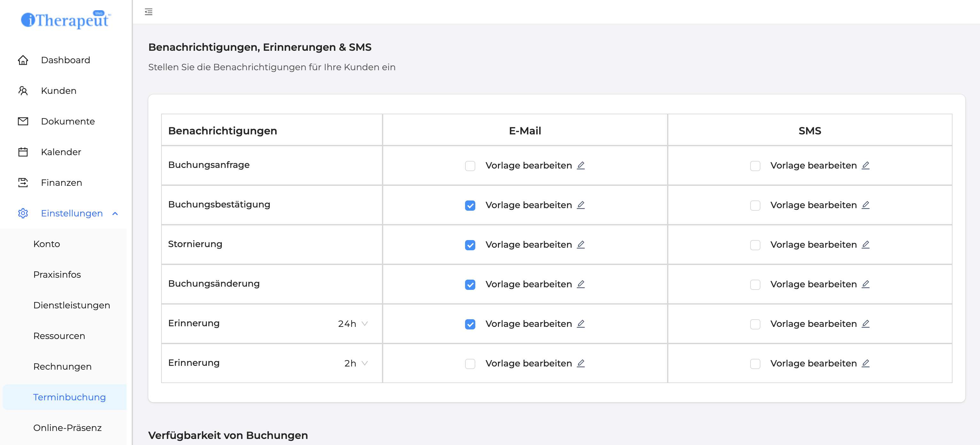Open the Online-Präsenz submenu item
980x445 pixels.
tap(67, 427)
